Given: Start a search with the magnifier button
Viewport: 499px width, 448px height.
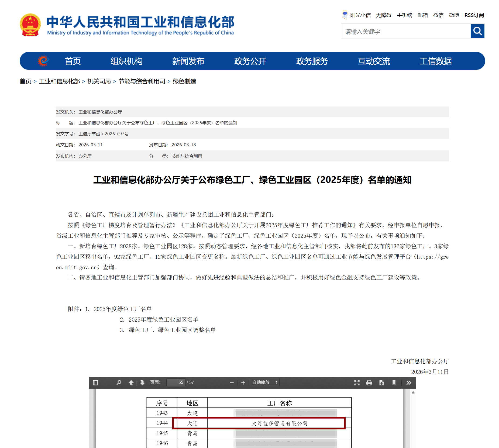Looking at the screenshot, I should point(477,31).
